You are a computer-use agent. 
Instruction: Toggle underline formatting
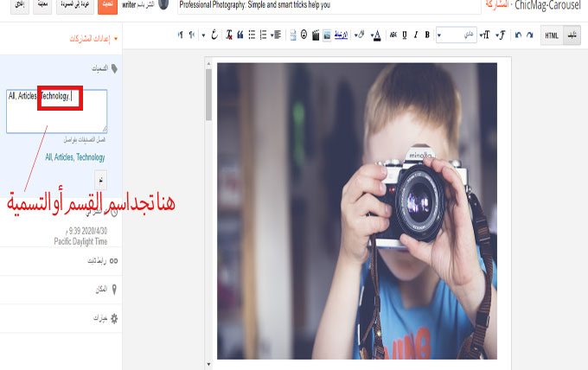pyautogui.click(x=405, y=35)
